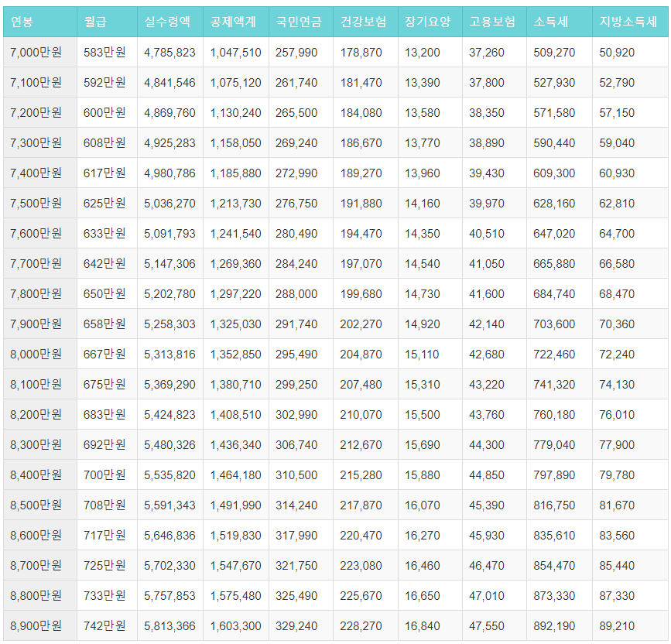Select the 8,900만원 row label

click(x=40, y=625)
